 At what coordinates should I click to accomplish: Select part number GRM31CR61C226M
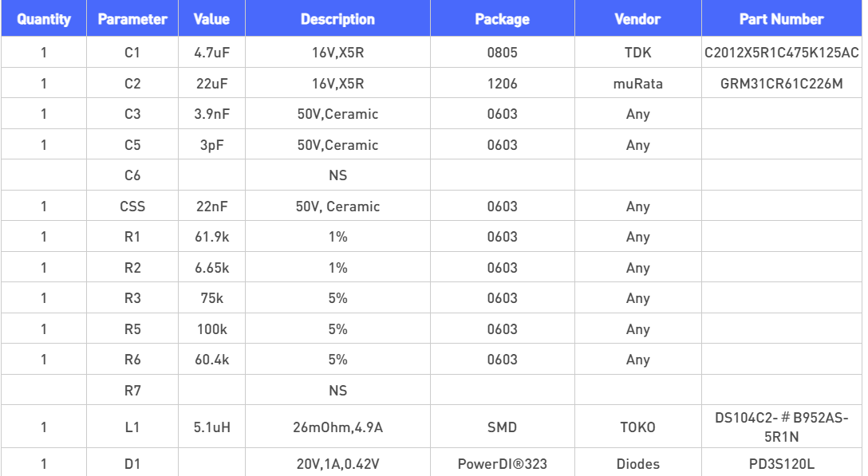[781, 84]
